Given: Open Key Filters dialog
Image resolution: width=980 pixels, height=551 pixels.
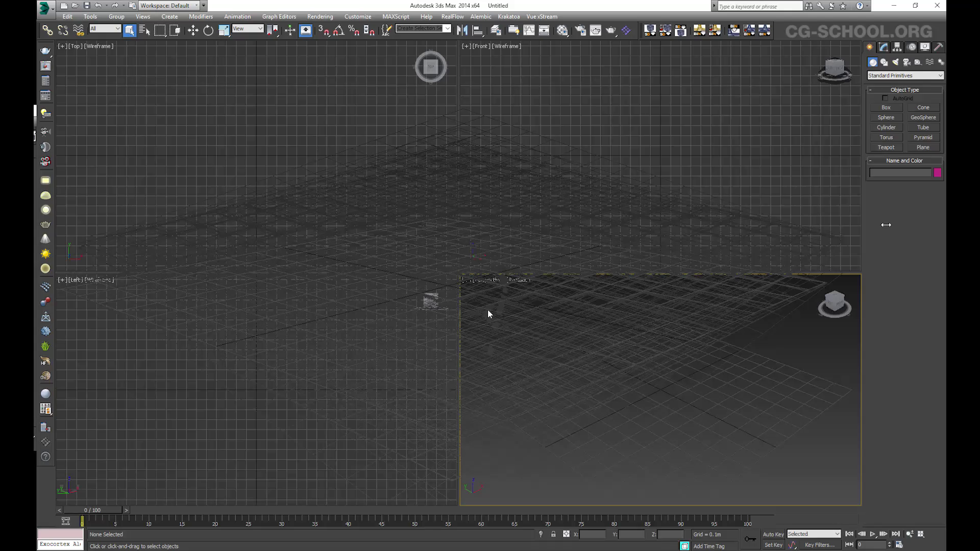Looking at the screenshot, I should point(819,545).
